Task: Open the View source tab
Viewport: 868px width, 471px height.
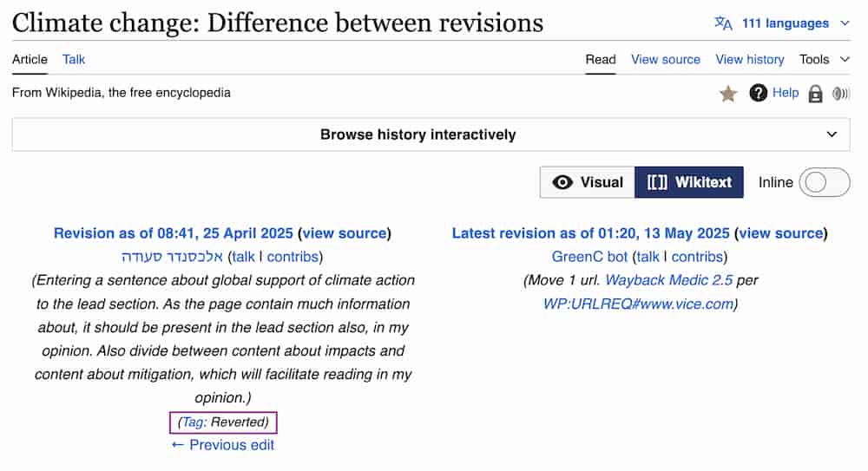Action: click(666, 59)
